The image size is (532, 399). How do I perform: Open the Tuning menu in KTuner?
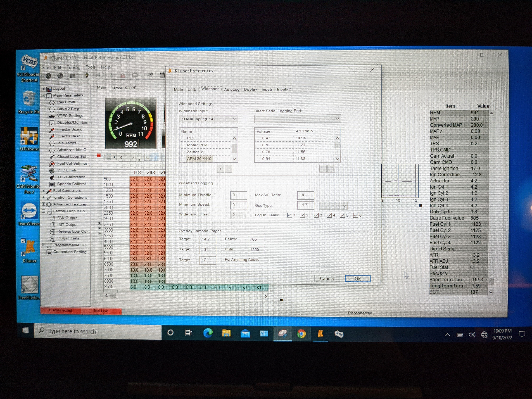click(x=73, y=67)
